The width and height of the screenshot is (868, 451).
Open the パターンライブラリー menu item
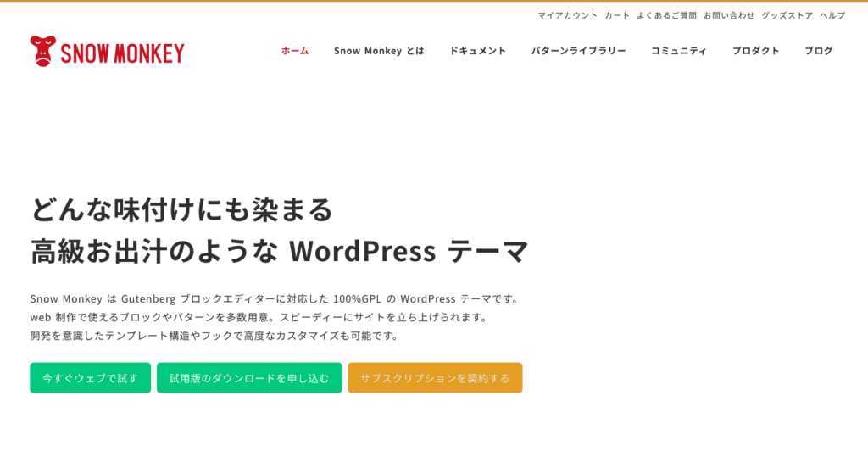coord(578,51)
